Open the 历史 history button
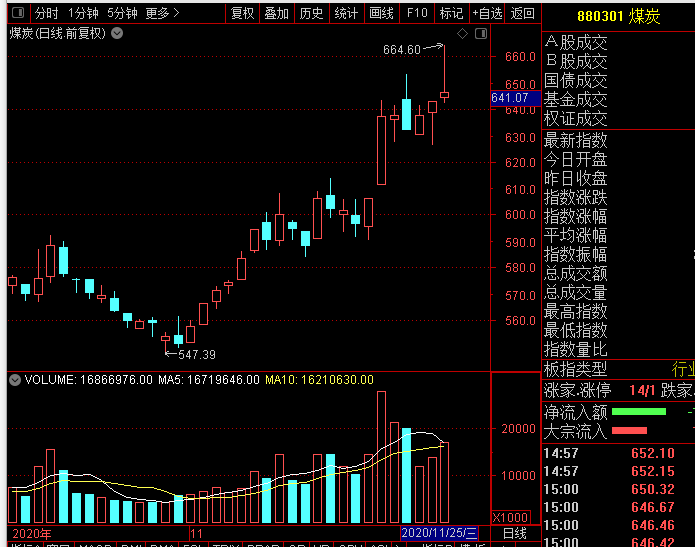The image size is (695, 547). (312, 14)
